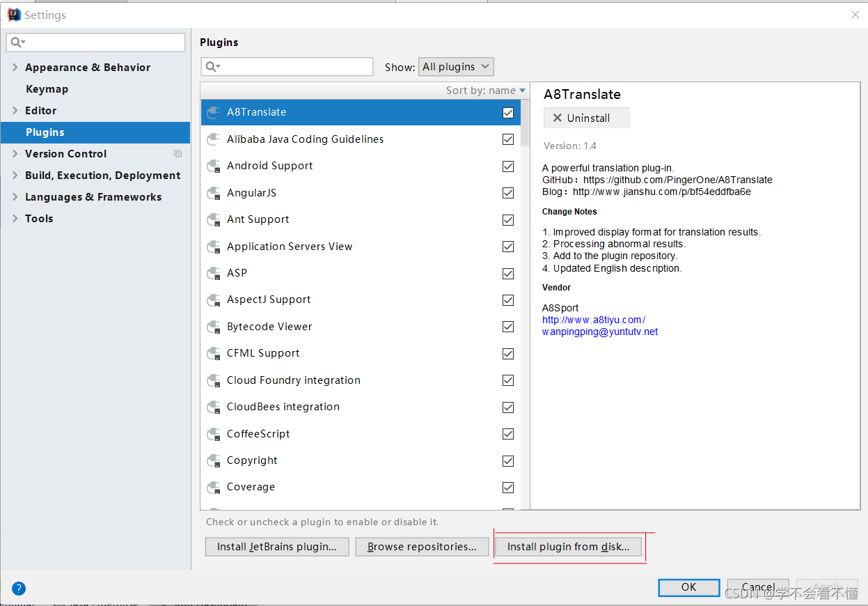Image resolution: width=868 pixels, height=606 pixels.
Task: Expand Appearance & Behavior settings
Action: [15, 68]
